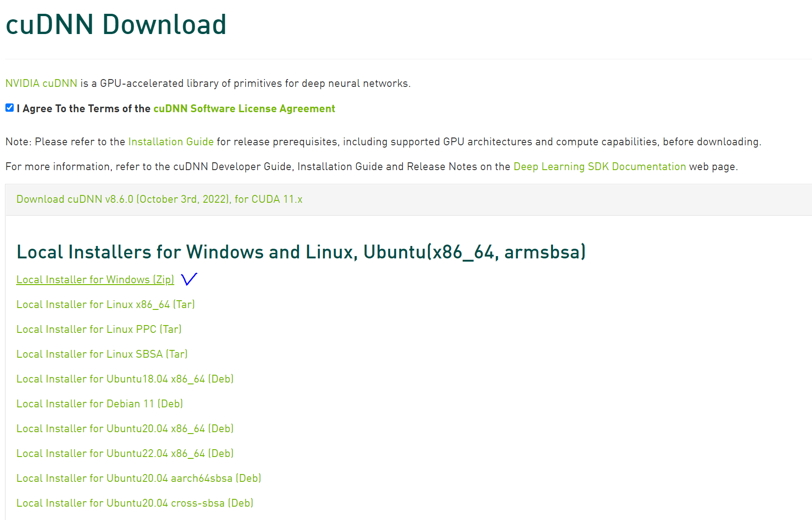The image size is (812, 520).
Task: Download Local Installer for Ubuntu20.04 x86_64 (Deb)
Action: (125, 429)
